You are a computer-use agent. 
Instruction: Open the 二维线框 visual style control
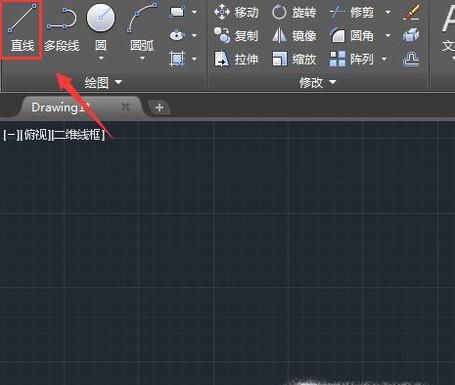click(x=78, y=135)
